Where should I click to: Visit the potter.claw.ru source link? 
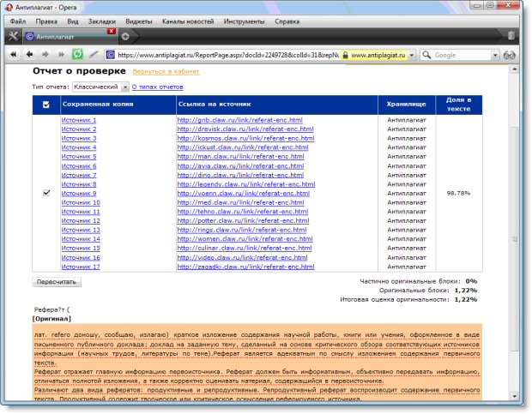coord(243,220)
